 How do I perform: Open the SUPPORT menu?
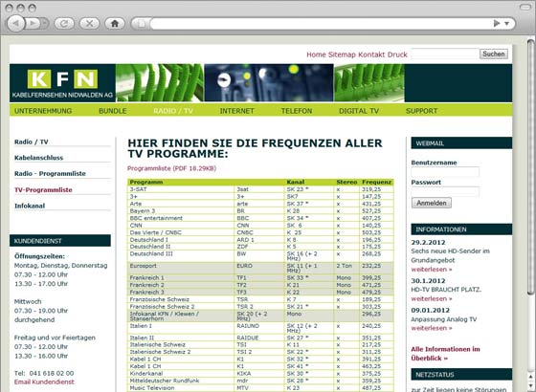(x=421, y=111)
